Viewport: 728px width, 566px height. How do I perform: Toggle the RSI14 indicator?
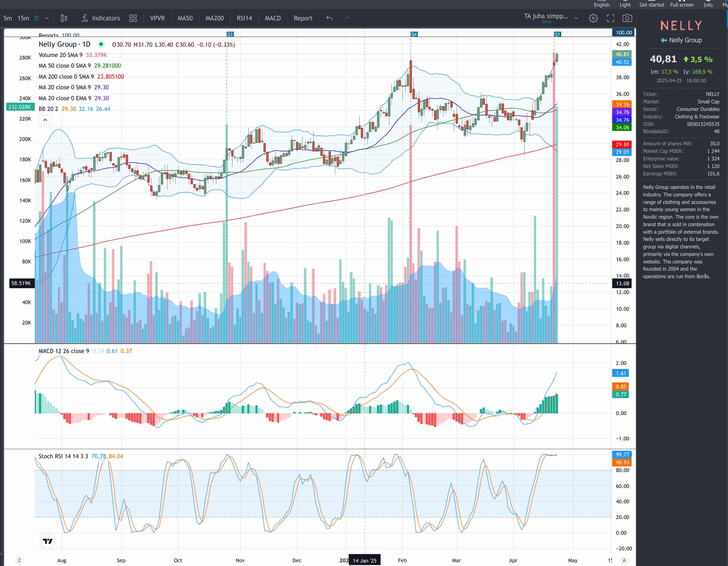coord(244,18)
